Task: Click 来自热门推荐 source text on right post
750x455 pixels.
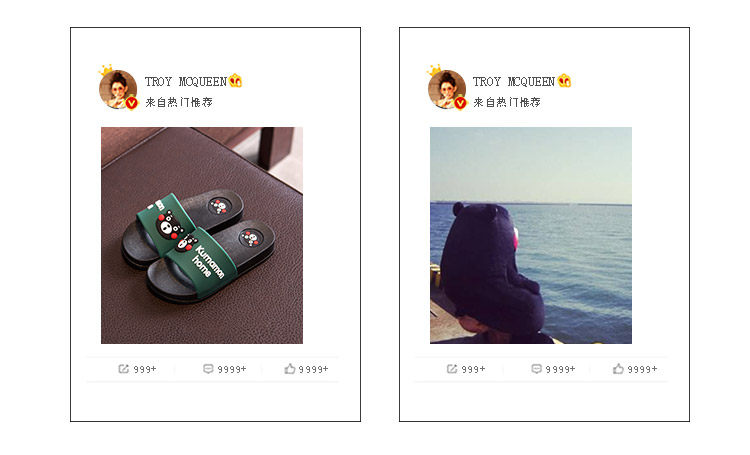Action: 507,102
